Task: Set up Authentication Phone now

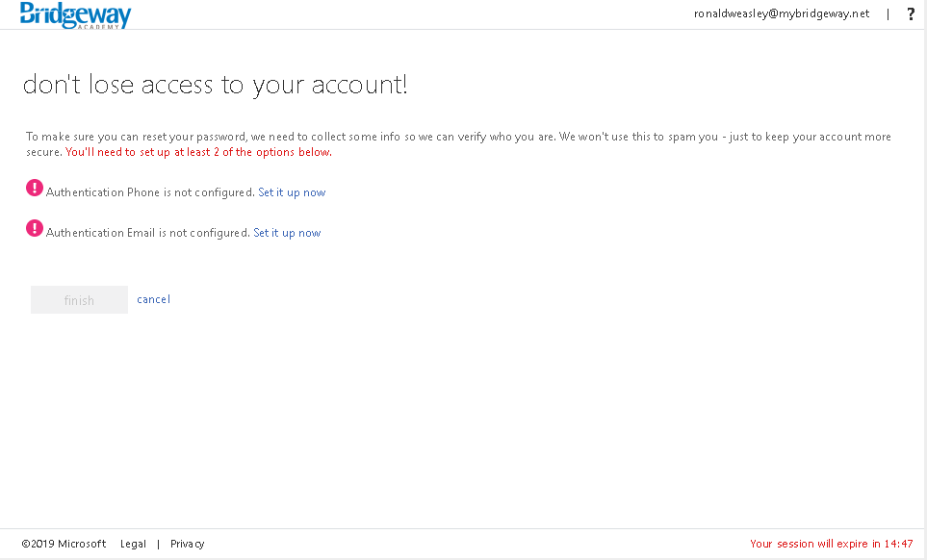Action: 292,192
